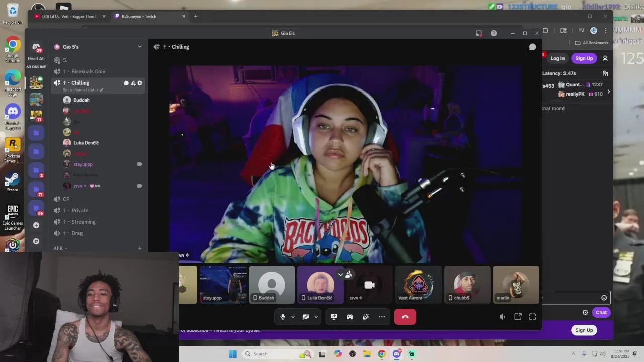The width and height of the screenshot is (644, 362).
Task: Close the ItsSunnyxo Twitch tab
Action: click(184, 16)
